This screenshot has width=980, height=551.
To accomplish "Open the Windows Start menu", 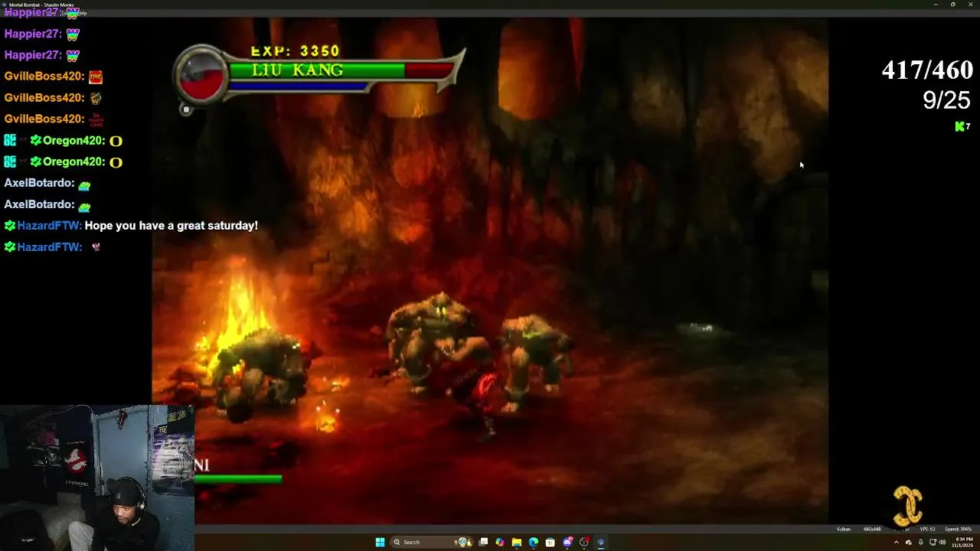I will point(380,542).
